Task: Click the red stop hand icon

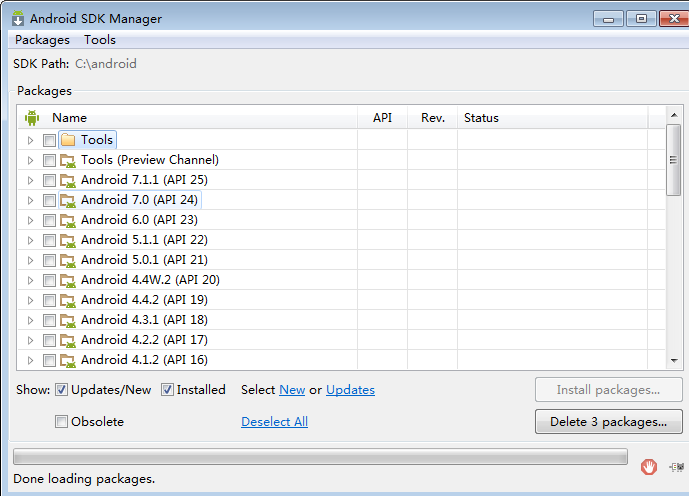Action: tap(649, 467)
